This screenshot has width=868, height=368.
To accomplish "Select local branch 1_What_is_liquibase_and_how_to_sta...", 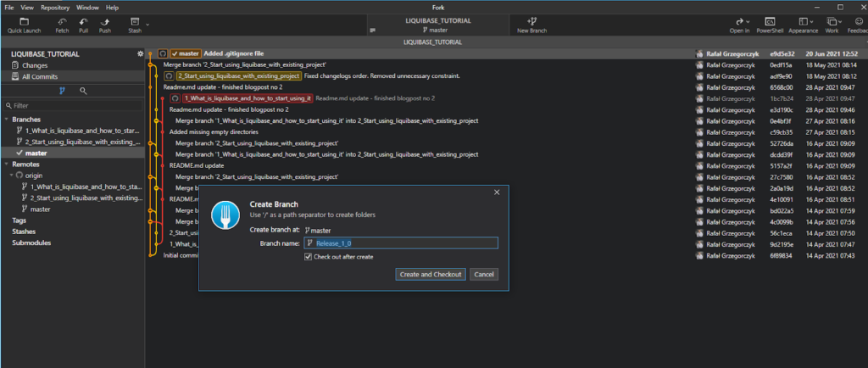I will [x=81, y=131].
